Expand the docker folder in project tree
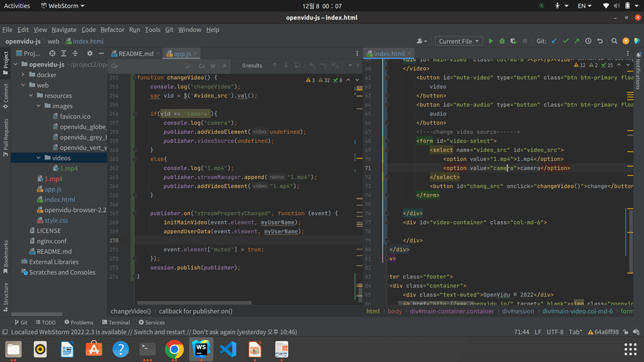 click(x=23, y=75)
